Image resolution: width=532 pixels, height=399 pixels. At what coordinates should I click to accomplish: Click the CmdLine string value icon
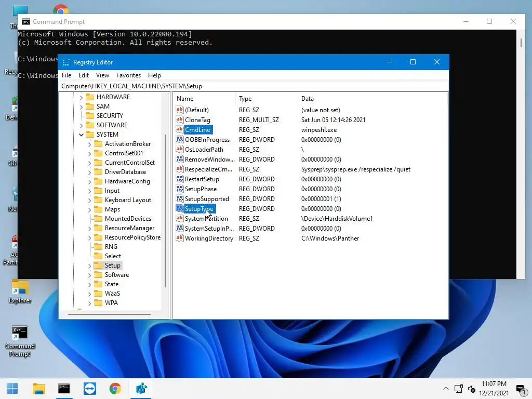click(179, 129)
